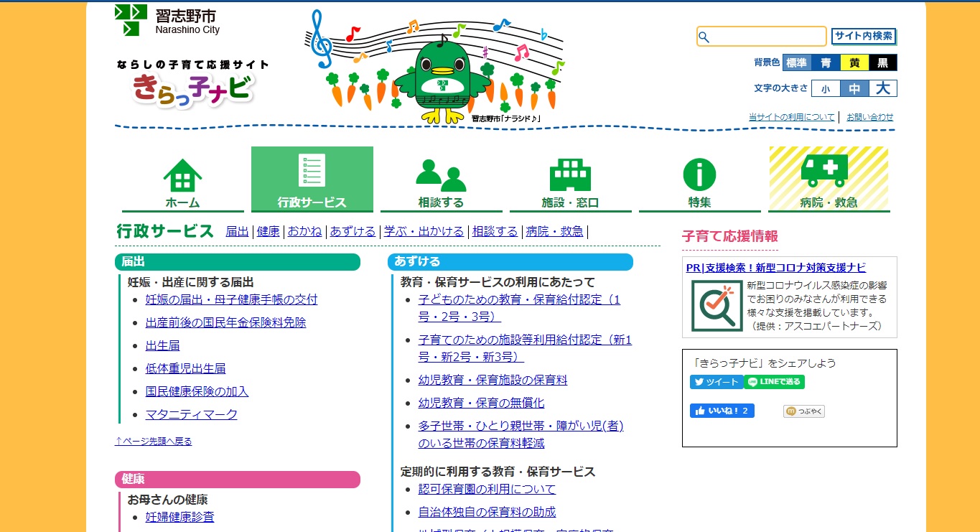Open 出生届 link
This screenshot has width=980, height=532.
pyautogui.click(x=162, y=345)
